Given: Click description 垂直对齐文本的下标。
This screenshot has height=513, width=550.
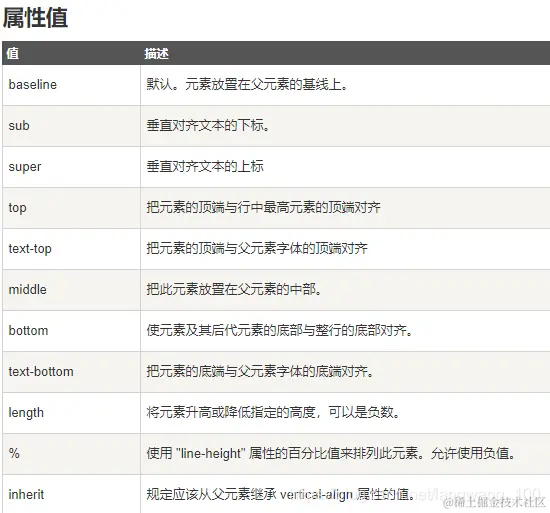Looking at the screenshot, I should (208, 126).
